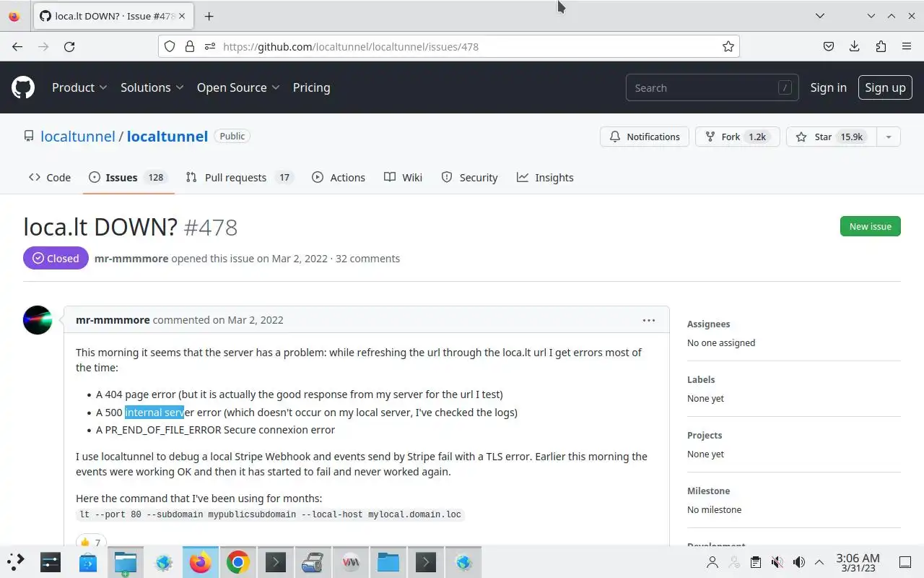924x578 pixels.
Task: Open the Pocket save icon in Firefox toolbar
Action: tap(829, 46)
